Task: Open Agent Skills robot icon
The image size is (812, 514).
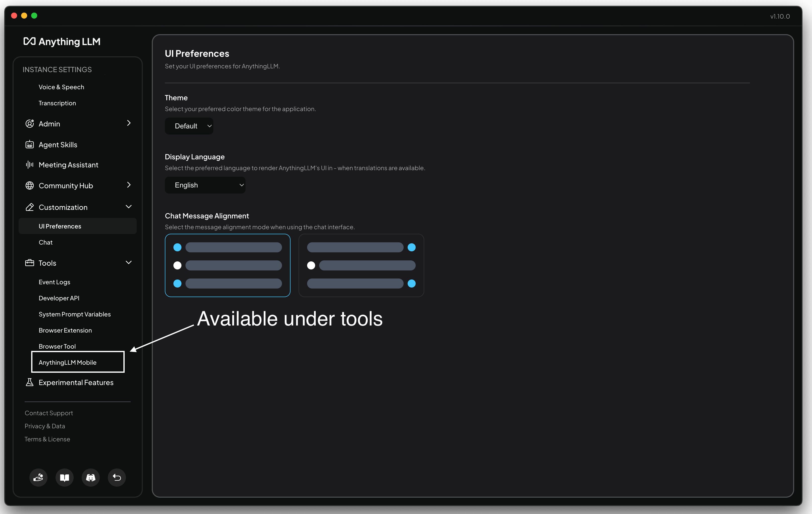Action: point(30,145)
